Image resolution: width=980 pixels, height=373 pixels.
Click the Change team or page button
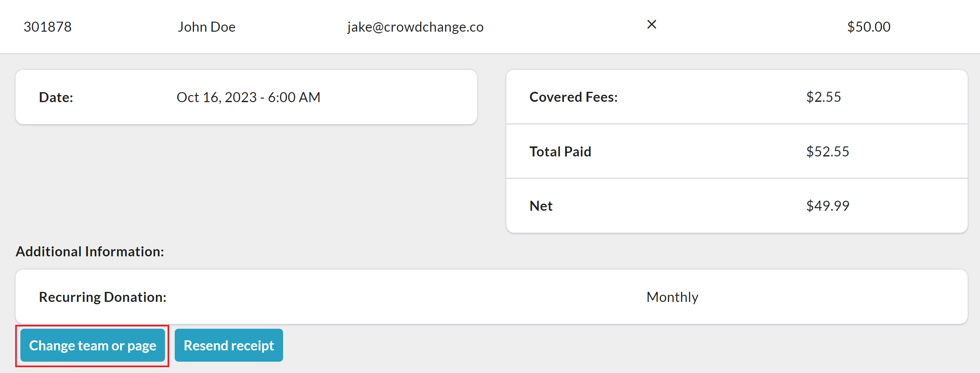[x=93, y=345]
